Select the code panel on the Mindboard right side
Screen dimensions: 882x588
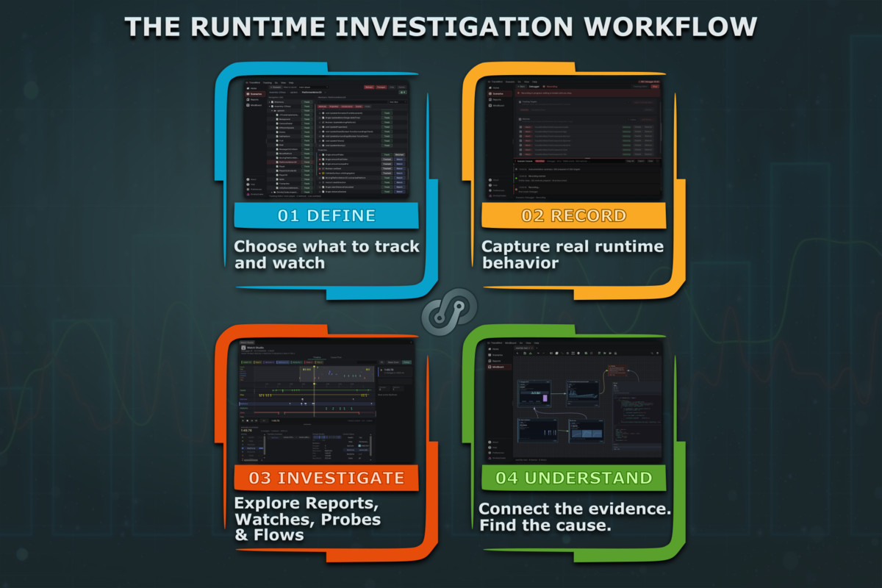coord(637,418)
